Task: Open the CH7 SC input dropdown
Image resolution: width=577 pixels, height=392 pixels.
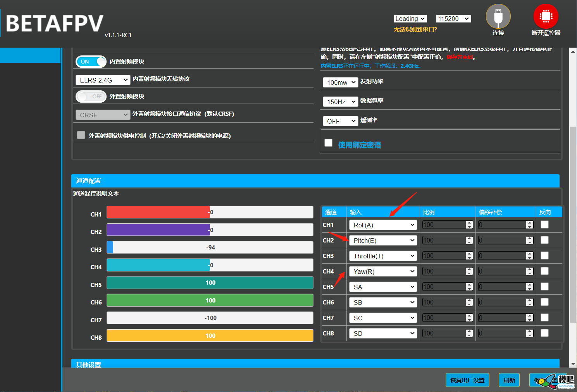Action: [383, 318]
